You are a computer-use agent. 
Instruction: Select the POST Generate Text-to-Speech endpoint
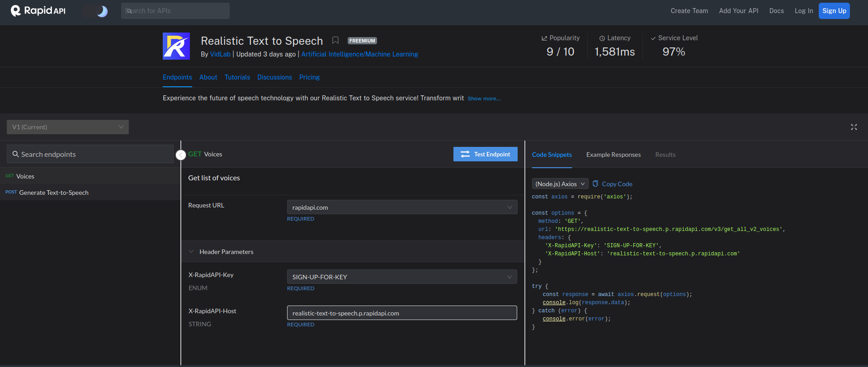90,193
